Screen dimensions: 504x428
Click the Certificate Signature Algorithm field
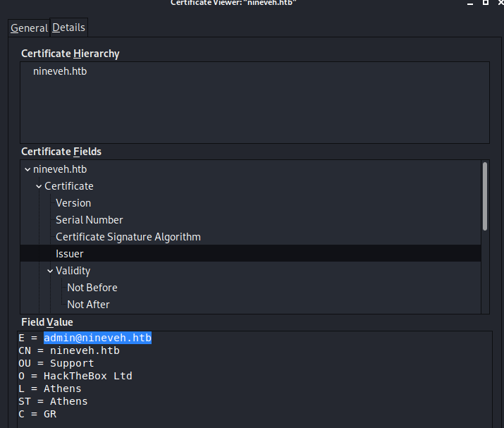click(x=128, y=237)
